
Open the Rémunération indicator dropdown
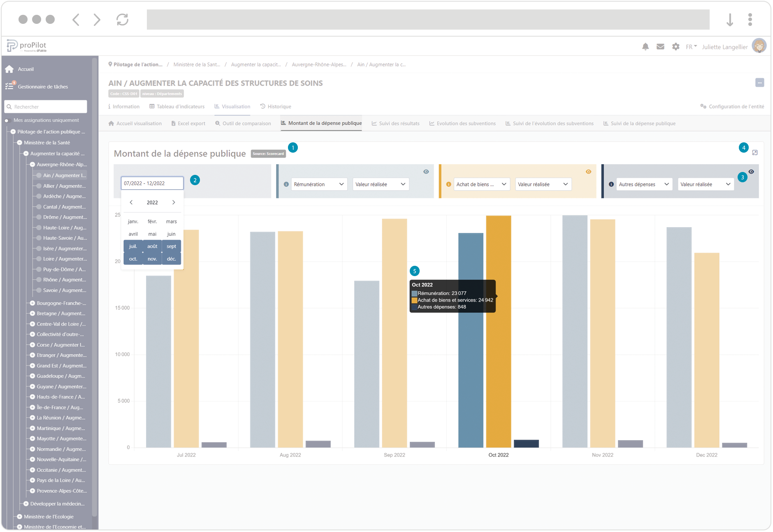[x=319, y=184]
